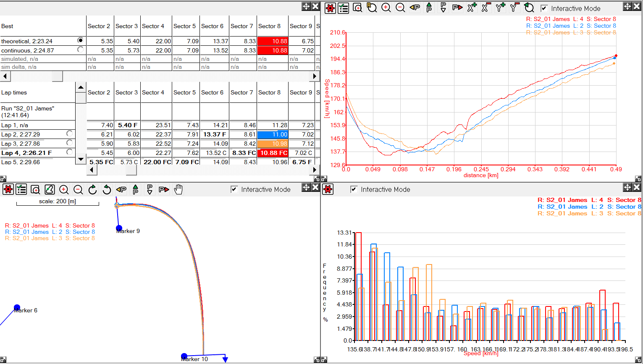This screenshot has width=643, height=364.
Task: Select the continuous best lap radio button
Action: pyautogui.click(x=80, y=50)
